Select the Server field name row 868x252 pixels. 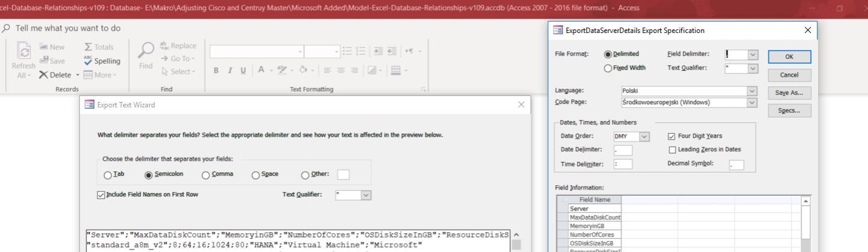[594, 209]
